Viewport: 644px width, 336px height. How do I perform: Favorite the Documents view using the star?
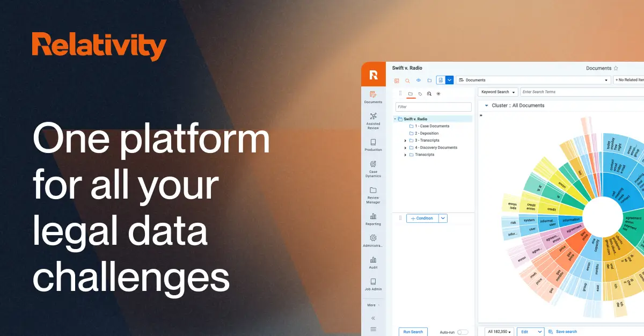click(x=616, y=68)
